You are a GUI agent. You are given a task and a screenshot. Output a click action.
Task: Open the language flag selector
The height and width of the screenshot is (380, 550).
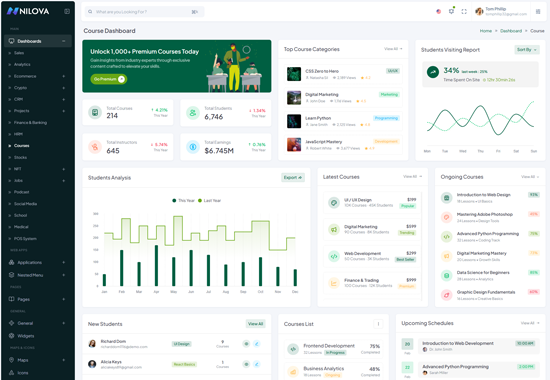pos(438,12)
